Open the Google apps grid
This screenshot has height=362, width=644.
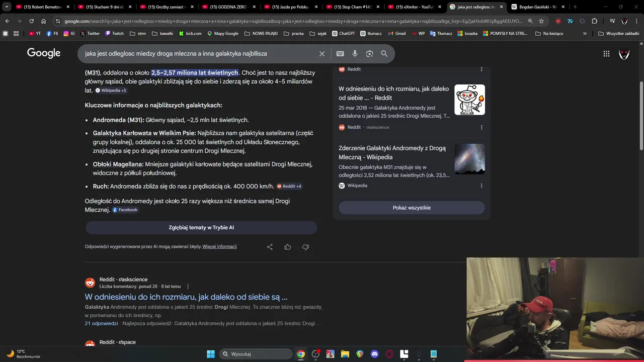tap(606, 54)
